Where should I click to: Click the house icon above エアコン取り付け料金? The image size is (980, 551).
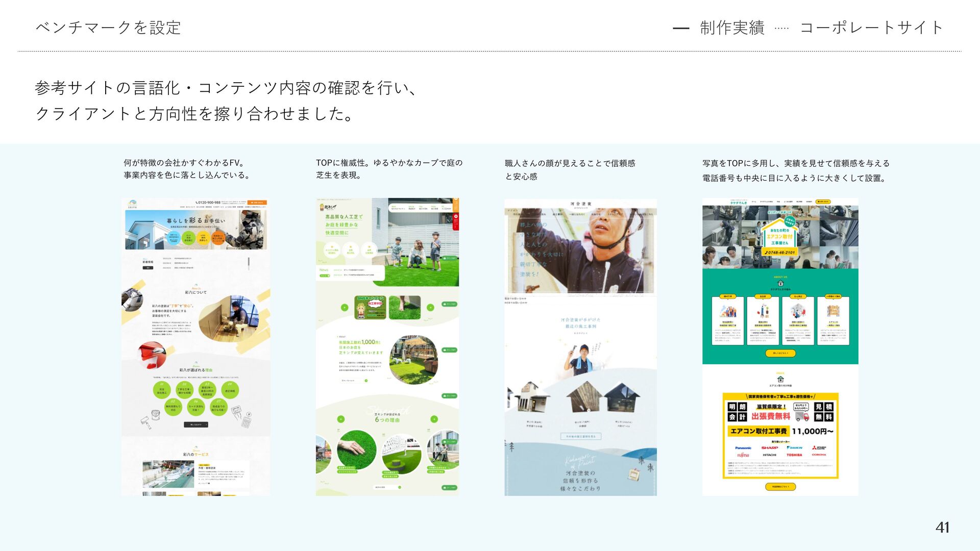(780, 379)
